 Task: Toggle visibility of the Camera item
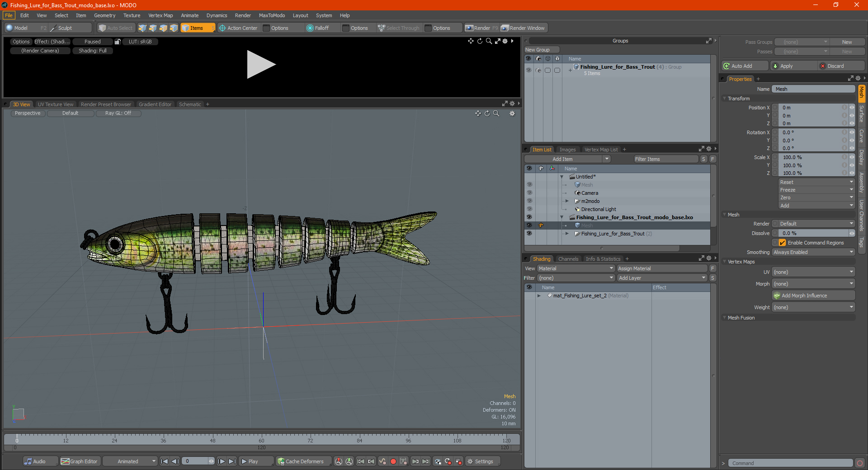tap(529, 193)
